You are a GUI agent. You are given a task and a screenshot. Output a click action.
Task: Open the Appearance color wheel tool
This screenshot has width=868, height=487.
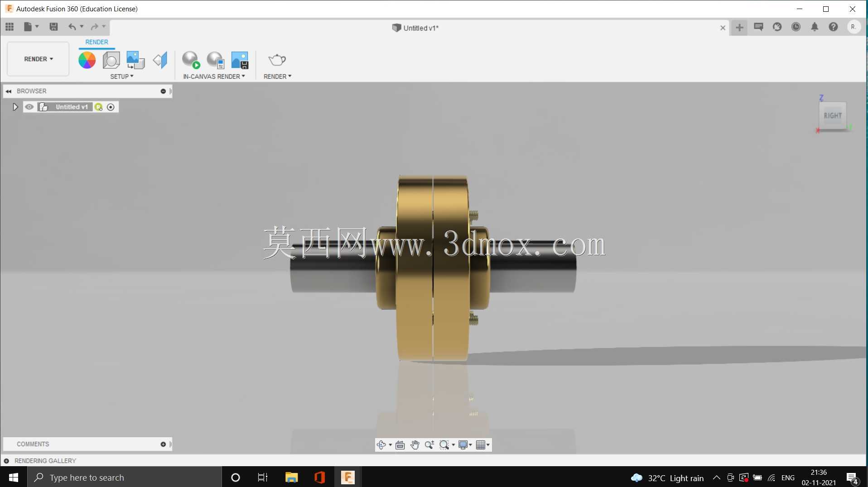tap(87, 60)
